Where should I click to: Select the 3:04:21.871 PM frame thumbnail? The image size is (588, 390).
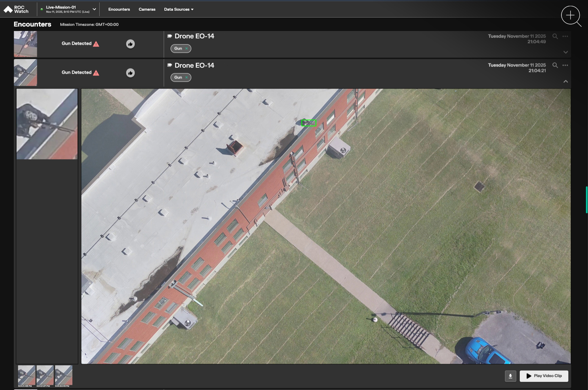point(45,375)
